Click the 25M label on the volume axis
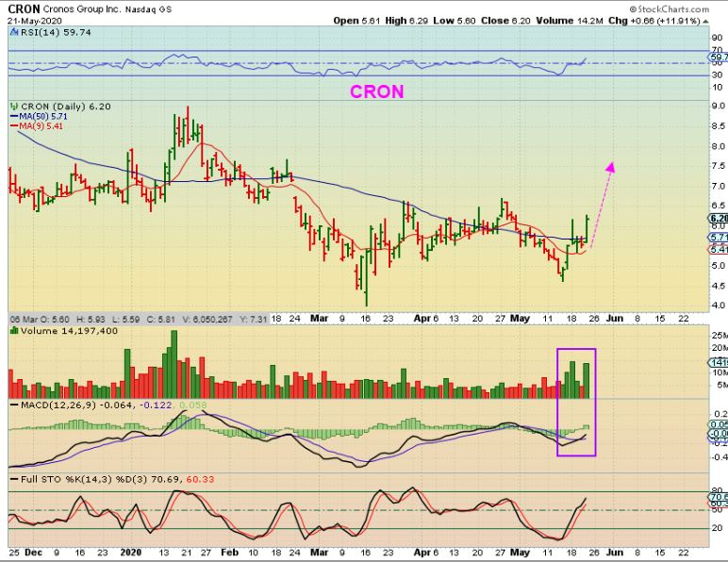 tap(720, 335)
